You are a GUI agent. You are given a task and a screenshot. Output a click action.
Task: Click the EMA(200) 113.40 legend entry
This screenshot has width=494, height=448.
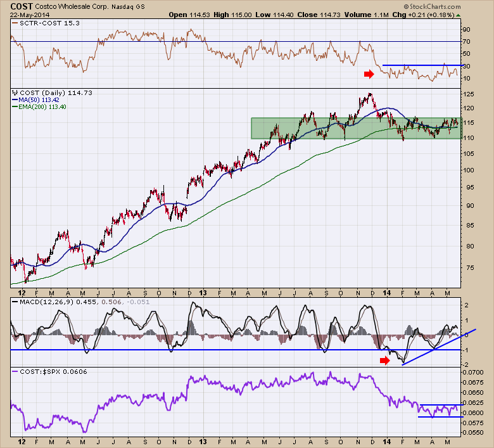tap(42, 107)
